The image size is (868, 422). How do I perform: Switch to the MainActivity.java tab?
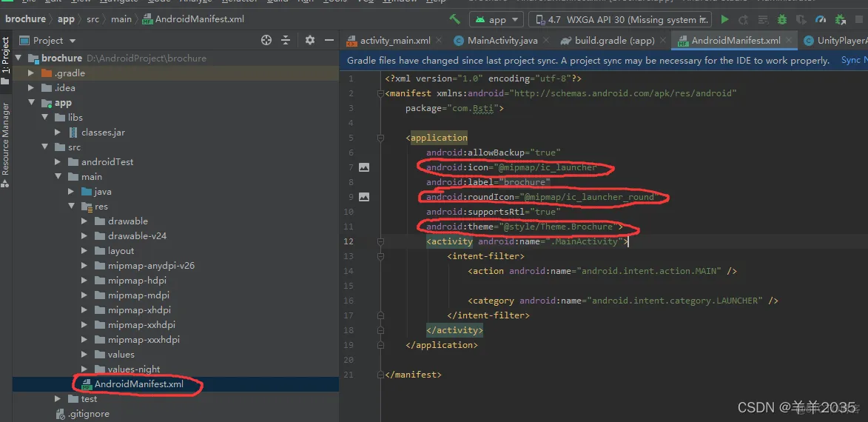(502, 41)
